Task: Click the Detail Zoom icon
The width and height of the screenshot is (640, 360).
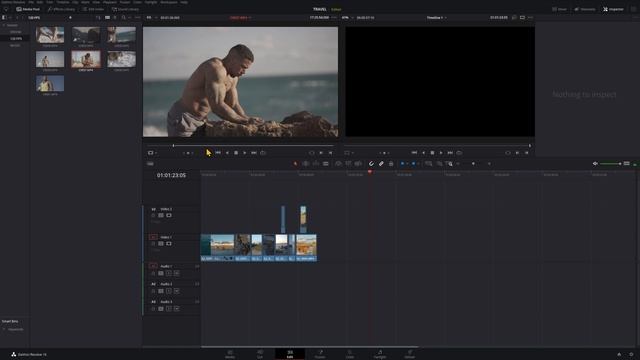Action: [439, 164]
